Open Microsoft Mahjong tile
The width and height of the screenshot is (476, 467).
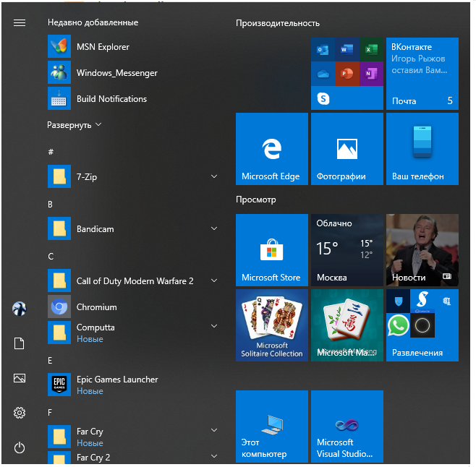(347, 325)
